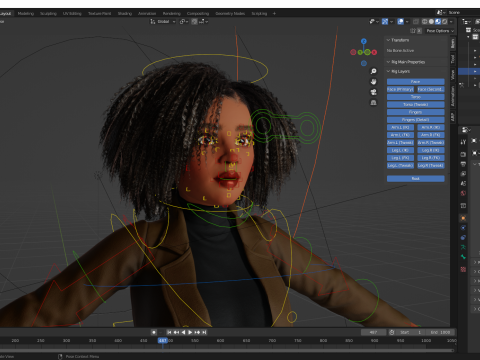This screenshot has width=480, height=360.
Task: Add a new workspace with the plus icon
Action: tap(274, 14)
